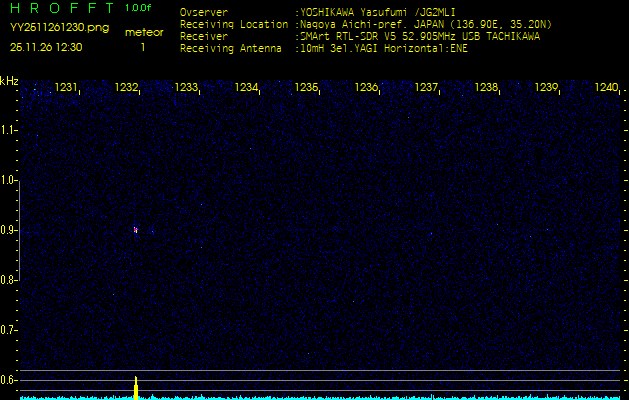This screenshot has height=400, width=629.
Task: Click the 1240 time axis marker
Action: click(x=606, y=88)
